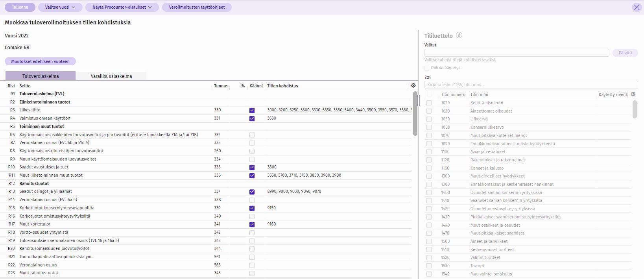
Task: Enable the Piilota käytetyt checkbox
Action: [427, 68]
